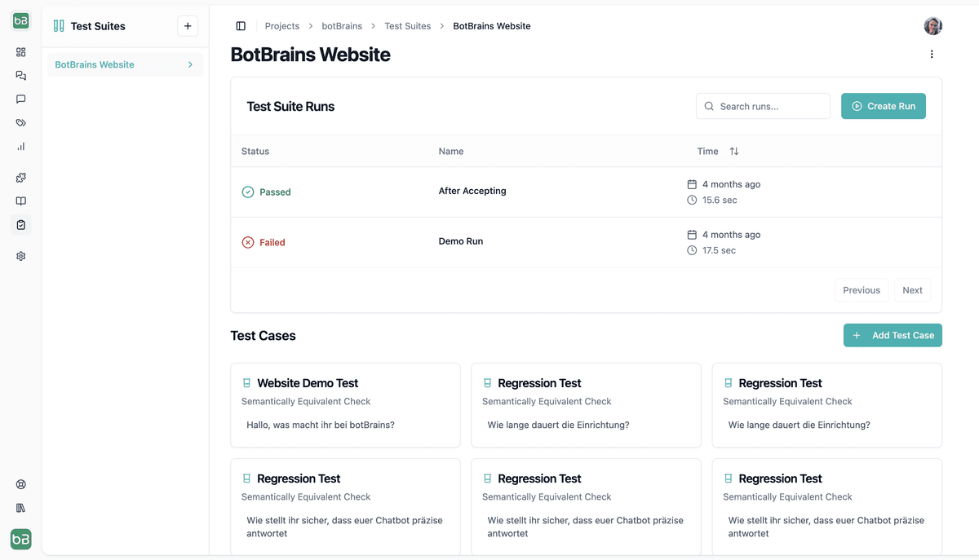Open the dashboard grid icon in sidebar

[x=20, y=52]
